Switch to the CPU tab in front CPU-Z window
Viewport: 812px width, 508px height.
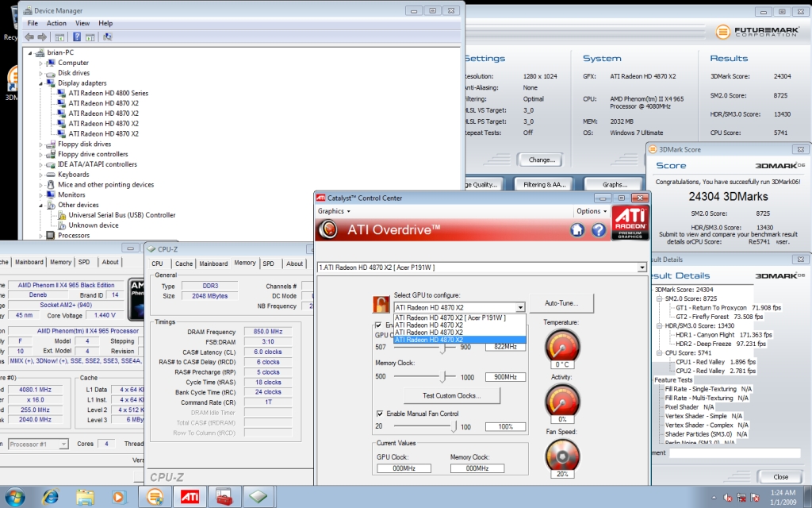pos(158,264)
